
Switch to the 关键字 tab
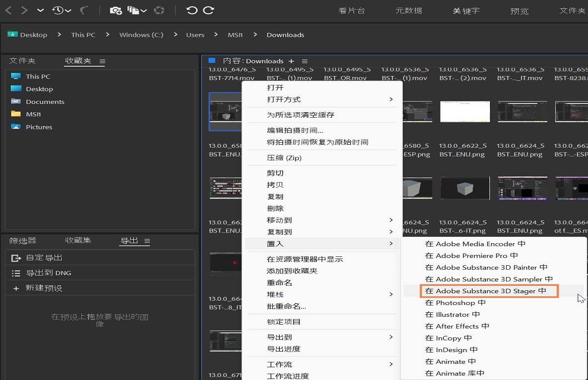pyautogui.click(x=465, y=10)
